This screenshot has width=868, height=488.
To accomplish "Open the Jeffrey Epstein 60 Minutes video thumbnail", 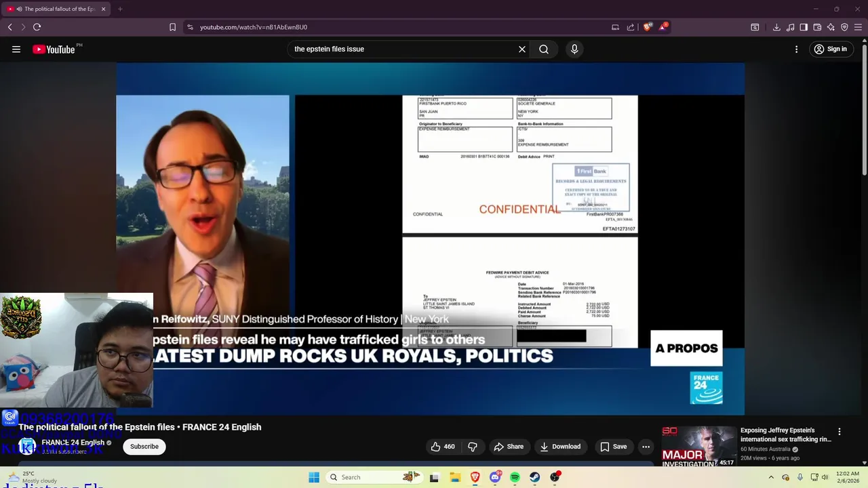I will 698,447.
